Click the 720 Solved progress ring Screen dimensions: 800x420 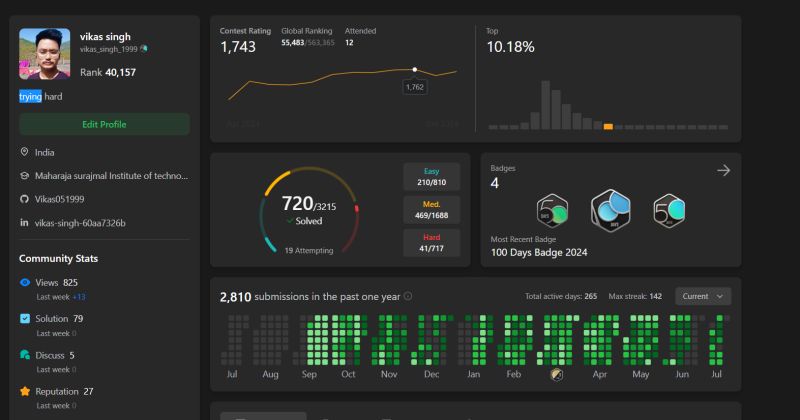309,210
